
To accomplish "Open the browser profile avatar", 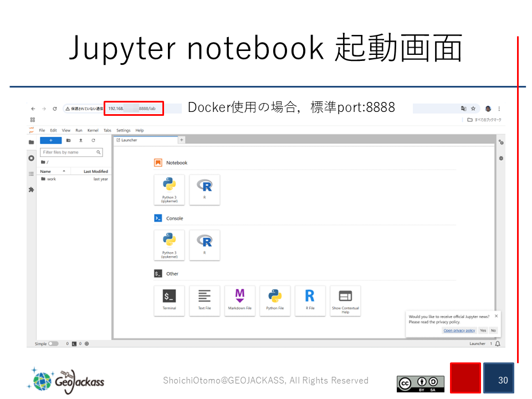I will click(488, 109).
